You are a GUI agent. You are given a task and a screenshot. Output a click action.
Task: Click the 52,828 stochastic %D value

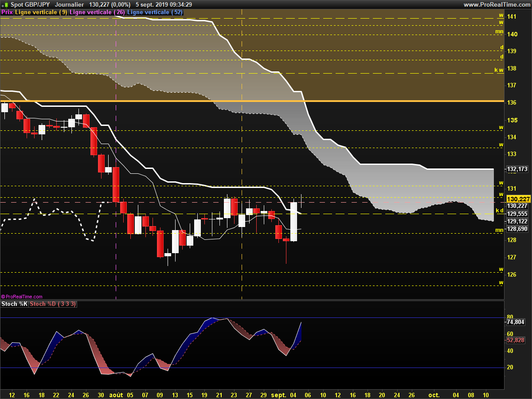click(x=515, y=340)
